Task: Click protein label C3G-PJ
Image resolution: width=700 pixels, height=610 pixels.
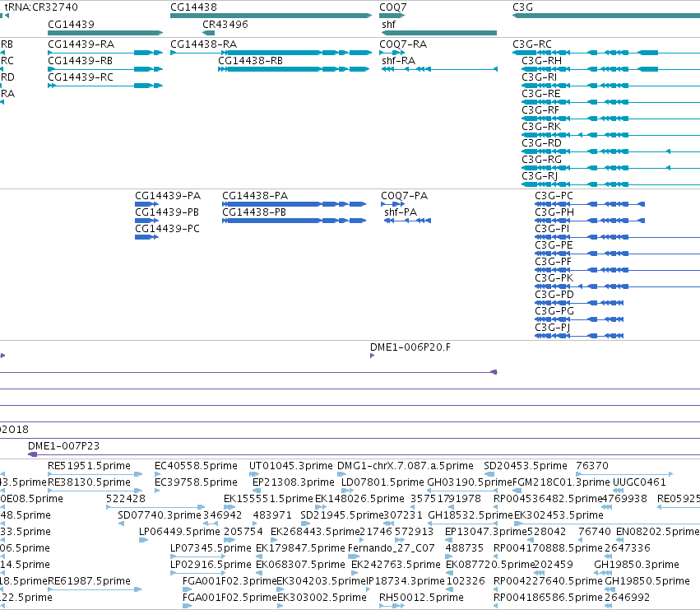Action: (x=553, y=328)
